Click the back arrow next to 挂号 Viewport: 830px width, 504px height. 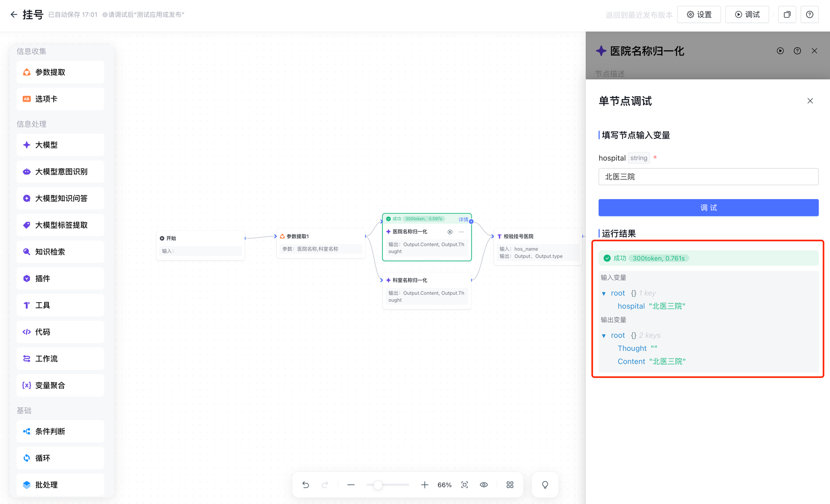click(x=13, y=15)
